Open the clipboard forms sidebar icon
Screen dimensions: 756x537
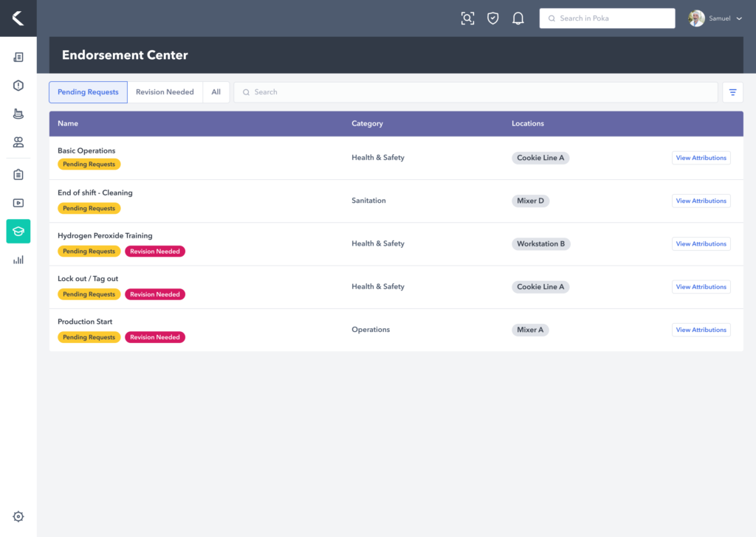click(18, 175)
